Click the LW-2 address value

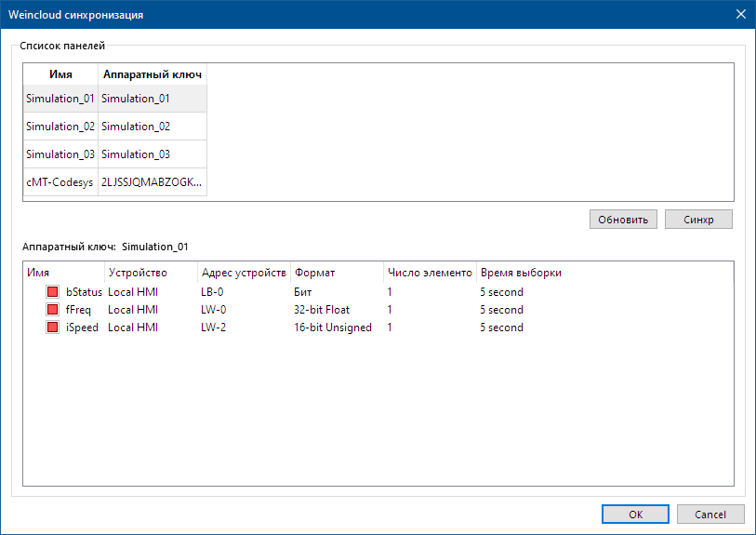click(214, 328)
